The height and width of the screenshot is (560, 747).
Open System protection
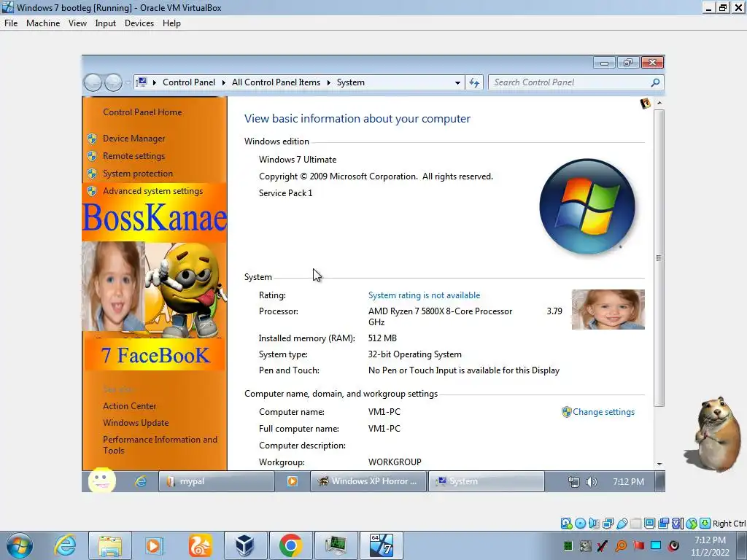[138, 174]
